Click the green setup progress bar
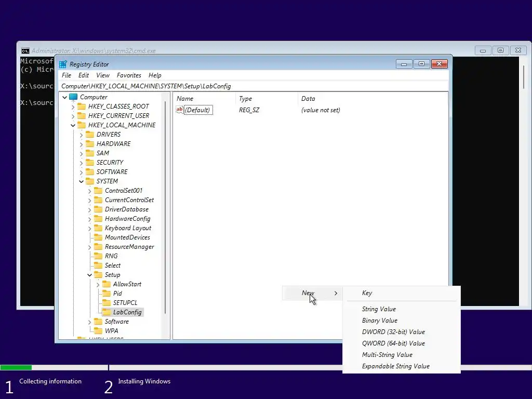Image resolution: width=532 pixels, height=399 pixels. pos(16,367)
